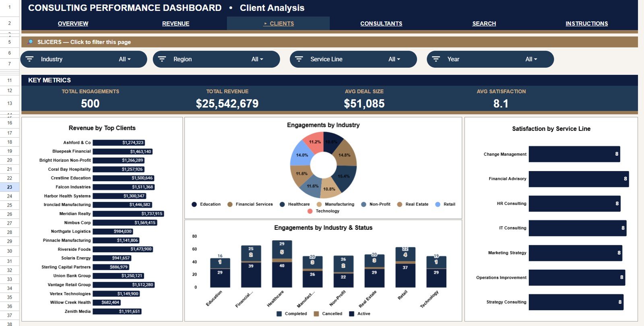Open the Service Line All dropdown
Screen dimensions: 644x326
tap(394, 59)
